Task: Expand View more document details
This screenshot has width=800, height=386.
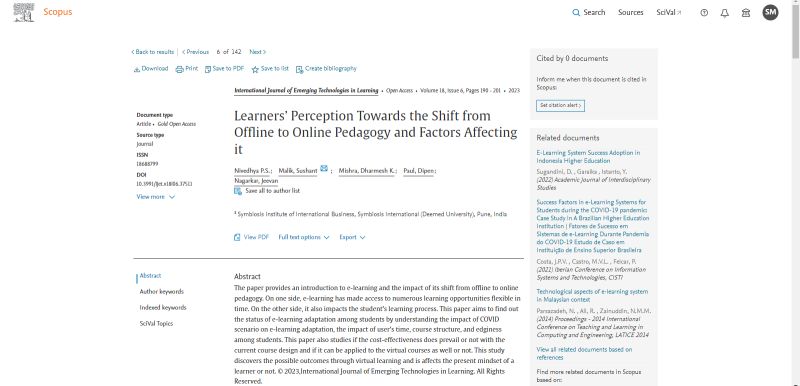Action: [156, 197]
